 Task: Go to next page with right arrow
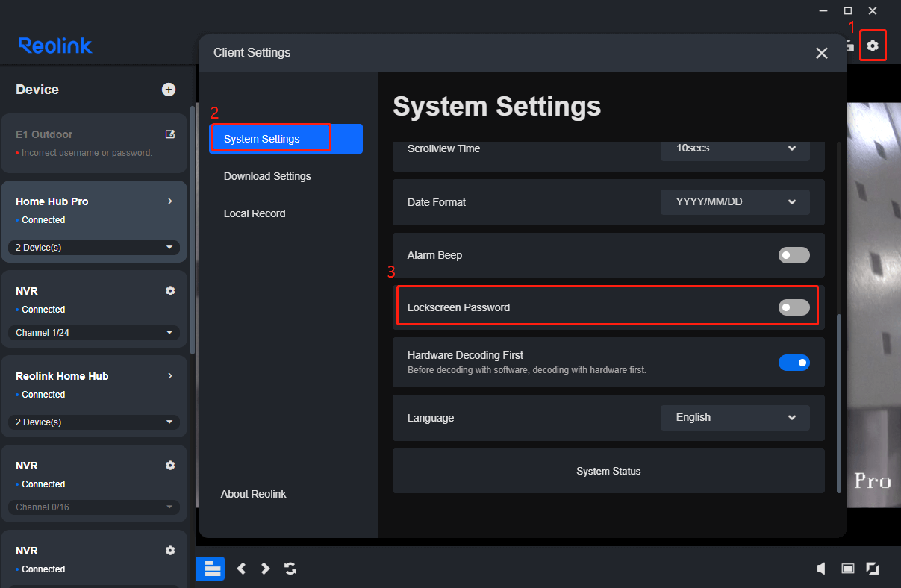tap(266, 569)
